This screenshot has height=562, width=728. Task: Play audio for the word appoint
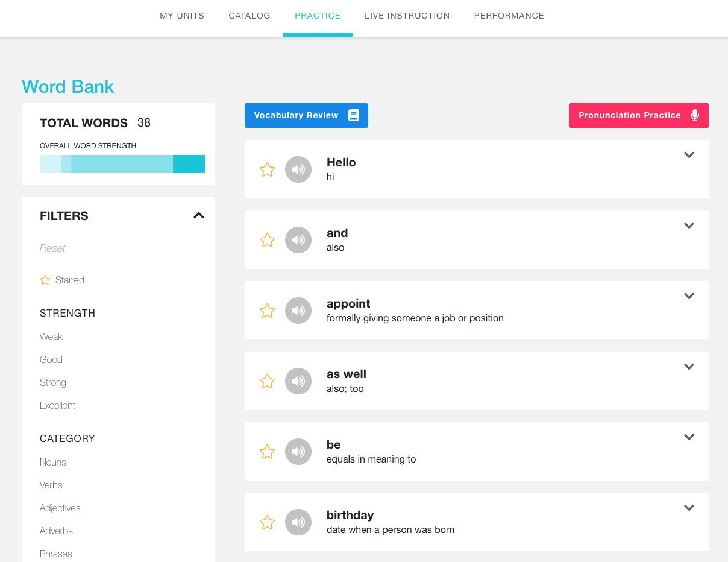[x=298, y=311]
